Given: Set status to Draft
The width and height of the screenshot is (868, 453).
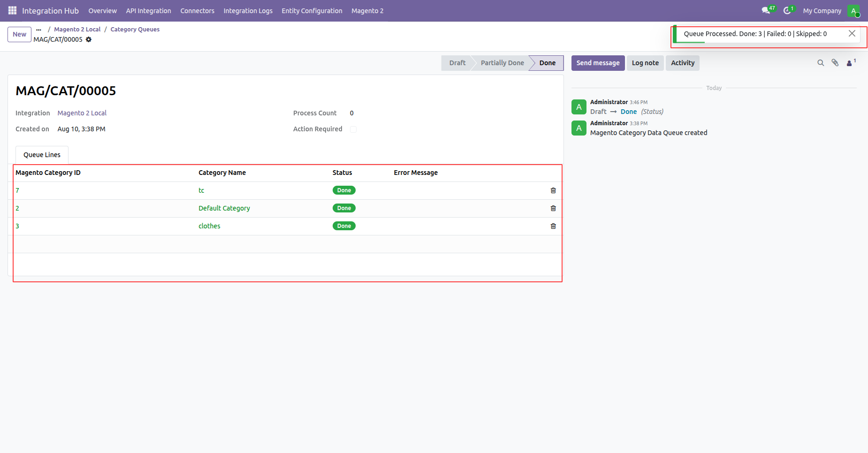Looking at the screenshot, I should click(x=457, y=63).
